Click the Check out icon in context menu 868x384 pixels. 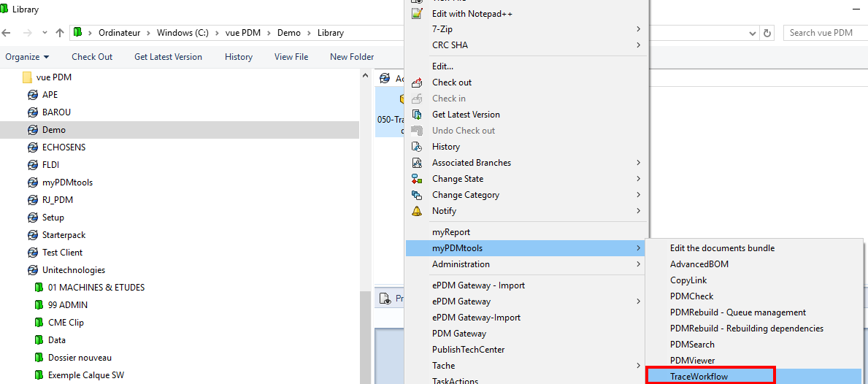417,82
